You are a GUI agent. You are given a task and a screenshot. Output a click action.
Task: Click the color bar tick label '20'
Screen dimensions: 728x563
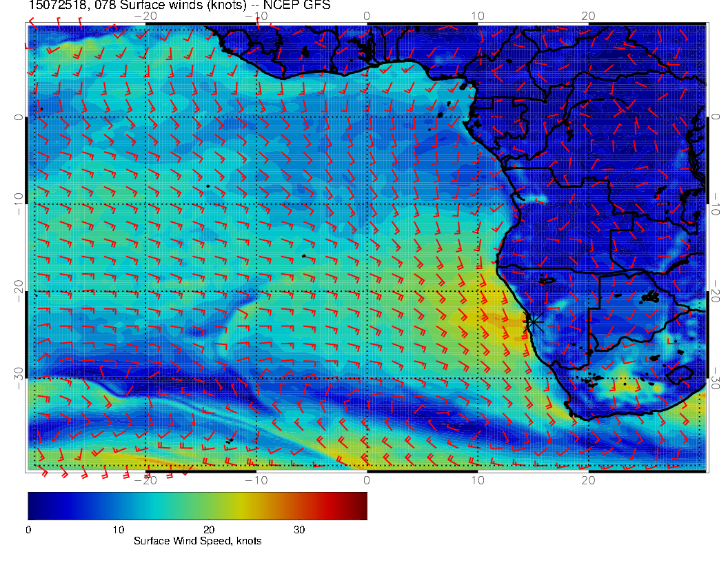point(209,530)
